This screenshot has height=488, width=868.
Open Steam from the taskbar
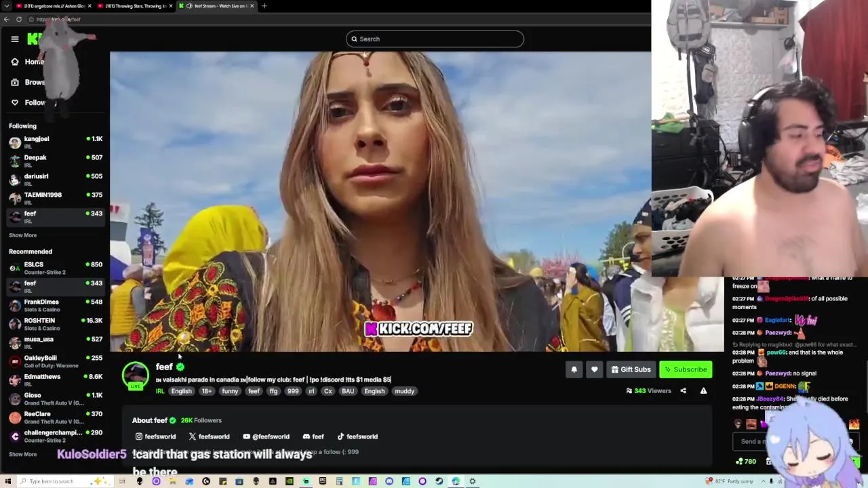[439, 481]
